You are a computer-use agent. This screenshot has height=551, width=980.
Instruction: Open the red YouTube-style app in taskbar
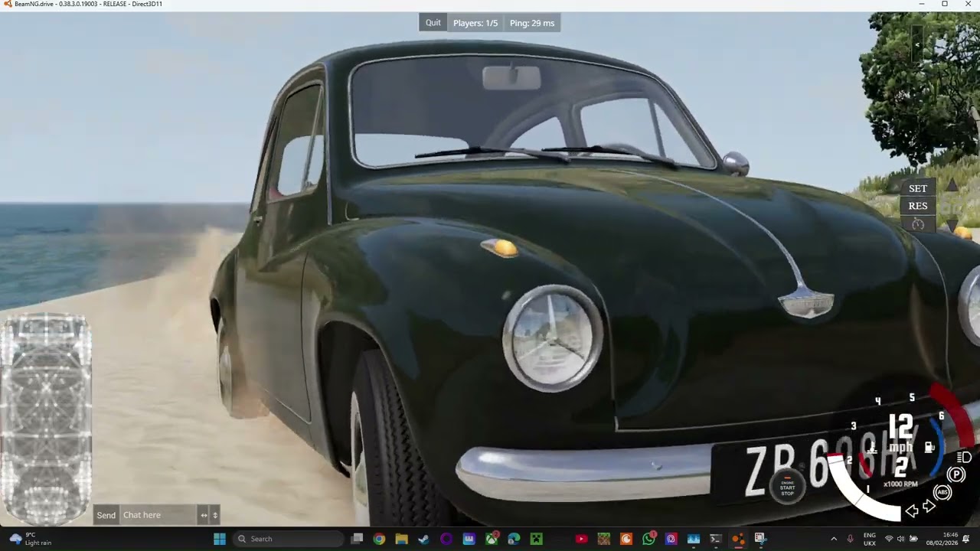pyautogui.click(x=581, y=539)
